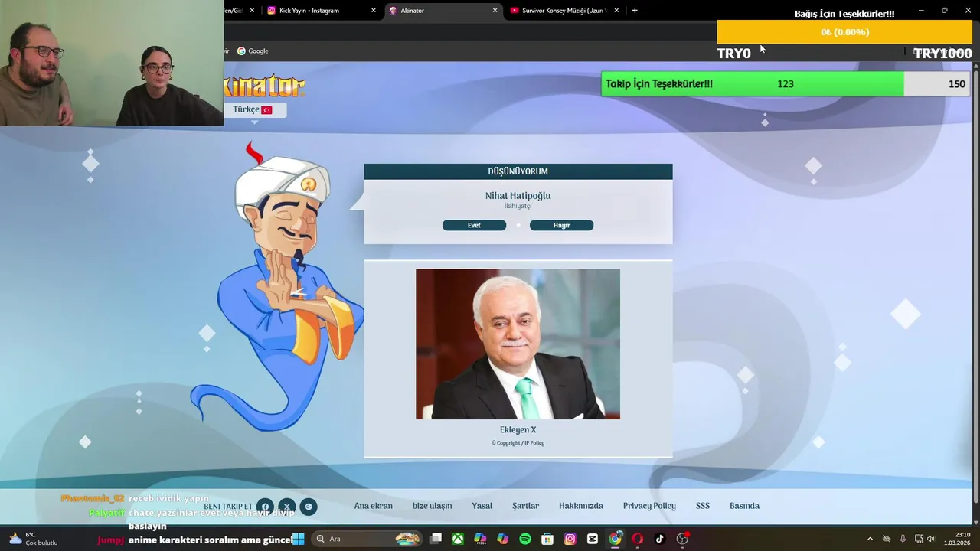Open the Privacy Policy link
Image resolution: width=980 pixels, height=551 pixels.
(x=649, y=506)
